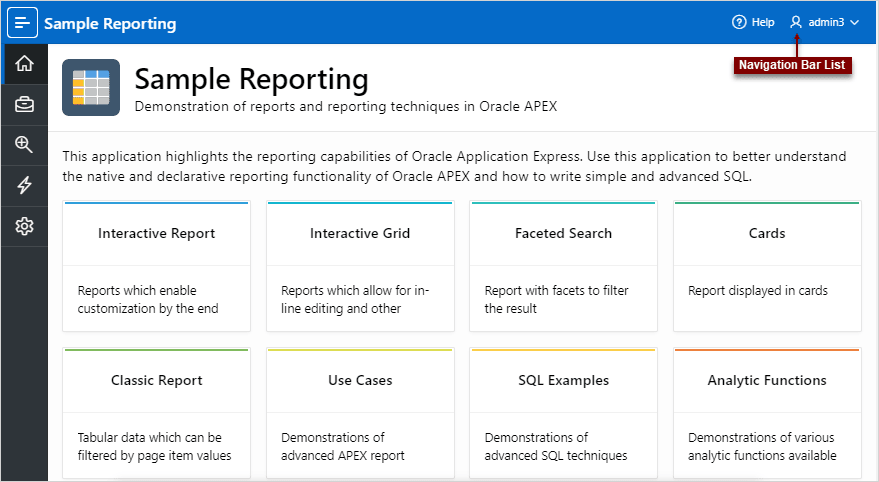879x482 pixels.
Task: Open the Home icon in sidebar
Action: (x=24, y=63)
